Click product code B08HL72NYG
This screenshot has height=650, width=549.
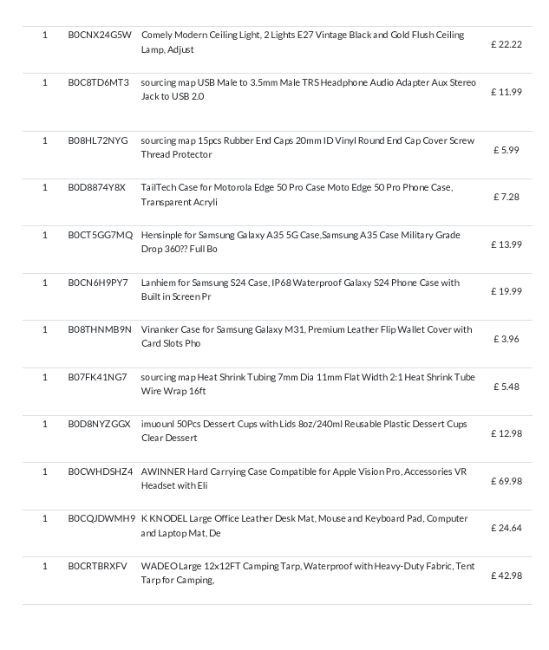pyautogui.click(x=98, y=141)
